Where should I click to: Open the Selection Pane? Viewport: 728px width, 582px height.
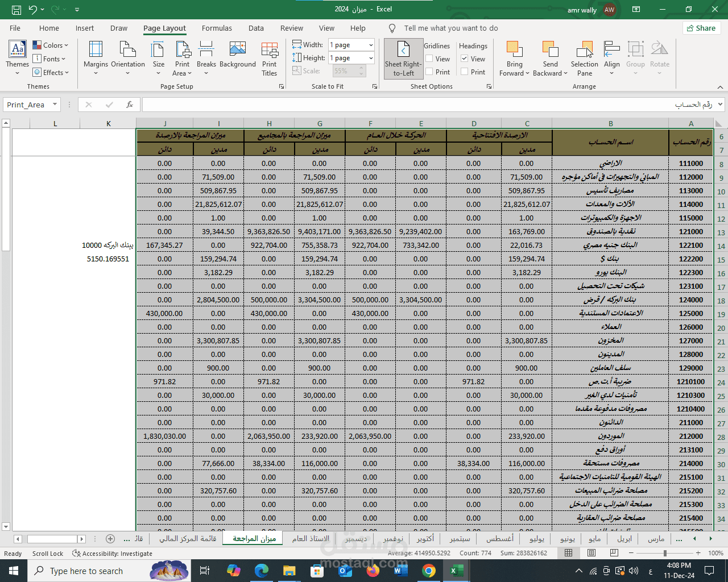pyautogui.click(x=585, y=58)
